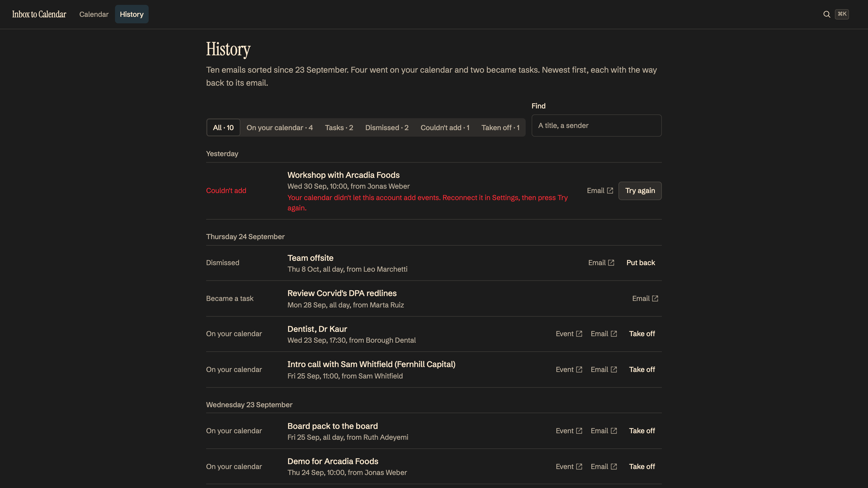
Task: Click the Workshop with Arcadia Foods title
Action: 343,175
